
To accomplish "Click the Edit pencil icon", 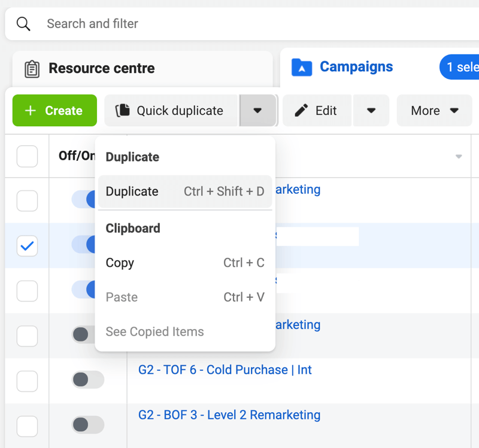I will [x=302, y=111].
